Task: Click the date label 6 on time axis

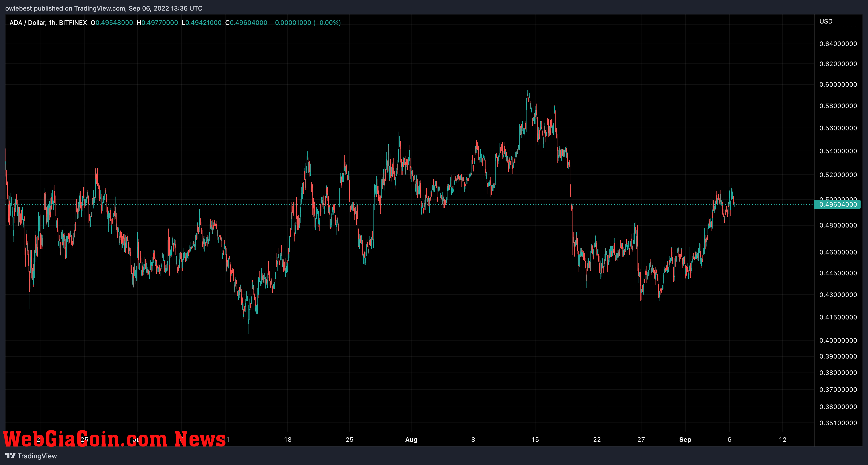Action: pos(730,439)
